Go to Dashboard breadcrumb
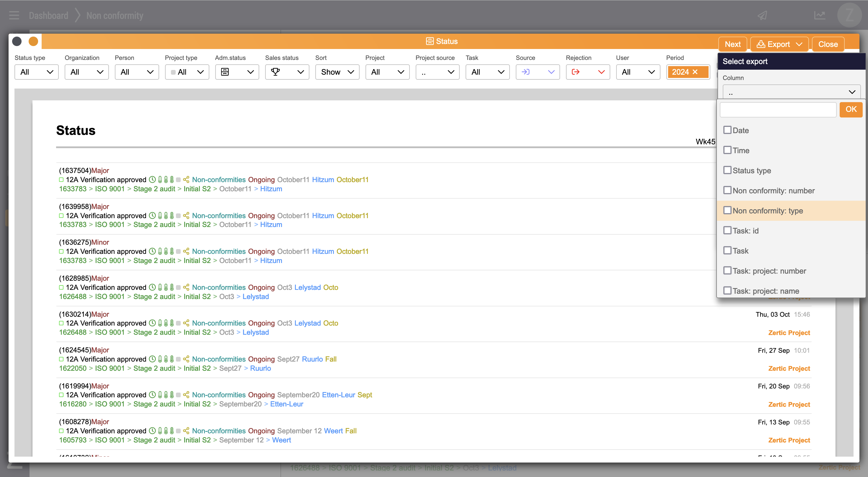 point(48,15)
